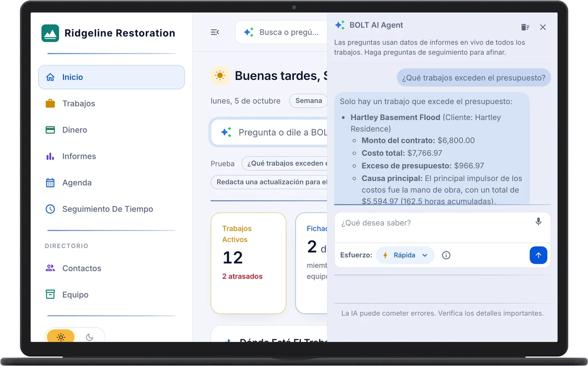Send the message with the arrow button
The height and width of the screenshot is (366, 588).
(538, 255)
